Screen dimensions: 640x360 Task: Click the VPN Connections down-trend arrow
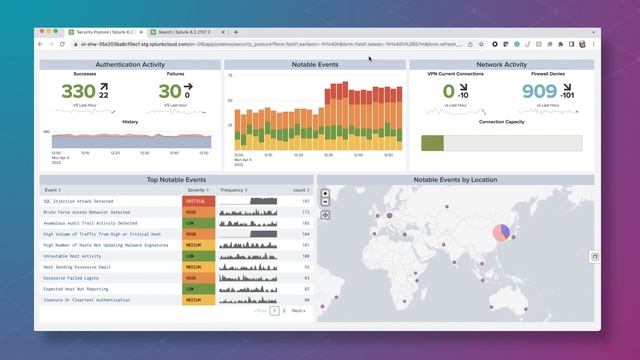463,87
